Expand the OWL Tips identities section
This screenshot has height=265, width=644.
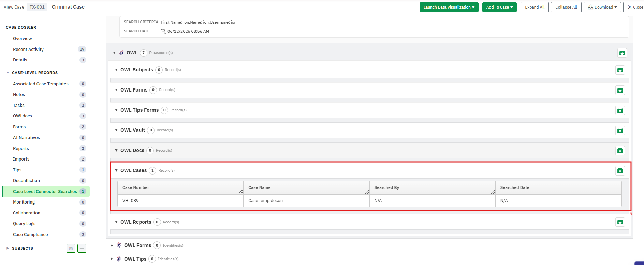(x=112, y=259)
